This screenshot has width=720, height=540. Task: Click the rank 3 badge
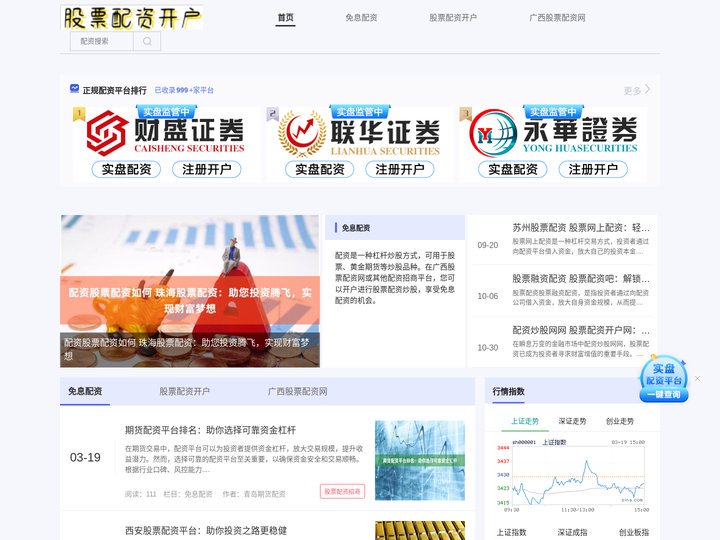point(466,114)
